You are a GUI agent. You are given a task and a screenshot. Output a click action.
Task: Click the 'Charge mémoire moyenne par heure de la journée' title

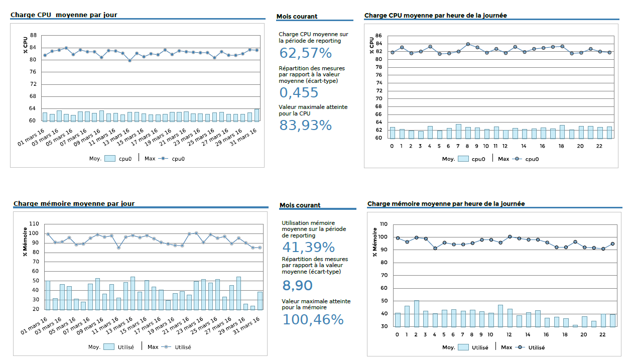(446, 203)
